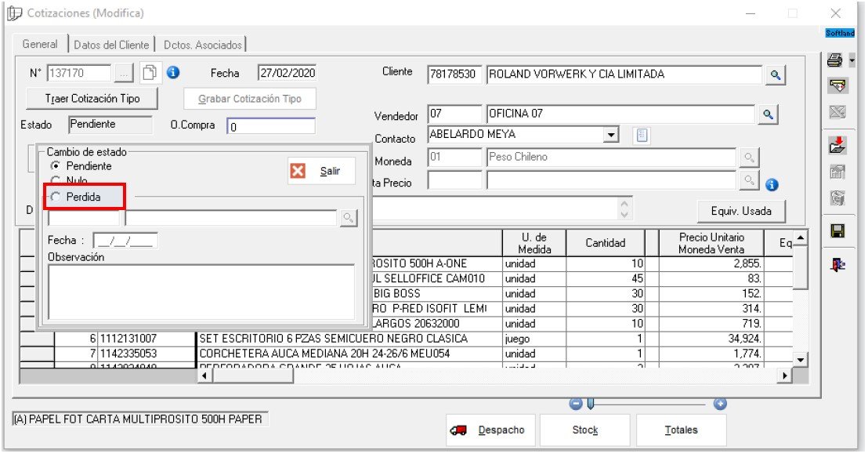Click the Cliente code field 78178530
Viewport: 868px width, 457px height.
point(454,74)
